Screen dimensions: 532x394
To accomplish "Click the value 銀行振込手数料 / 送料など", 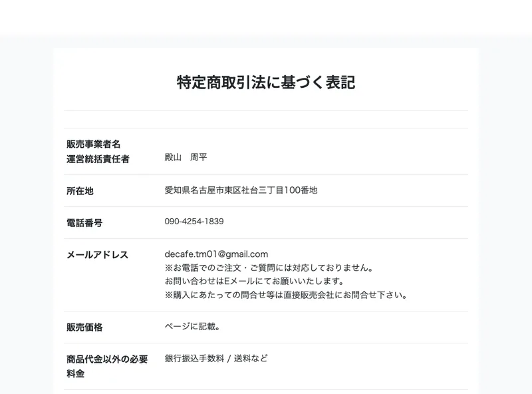I will [216, 358].
